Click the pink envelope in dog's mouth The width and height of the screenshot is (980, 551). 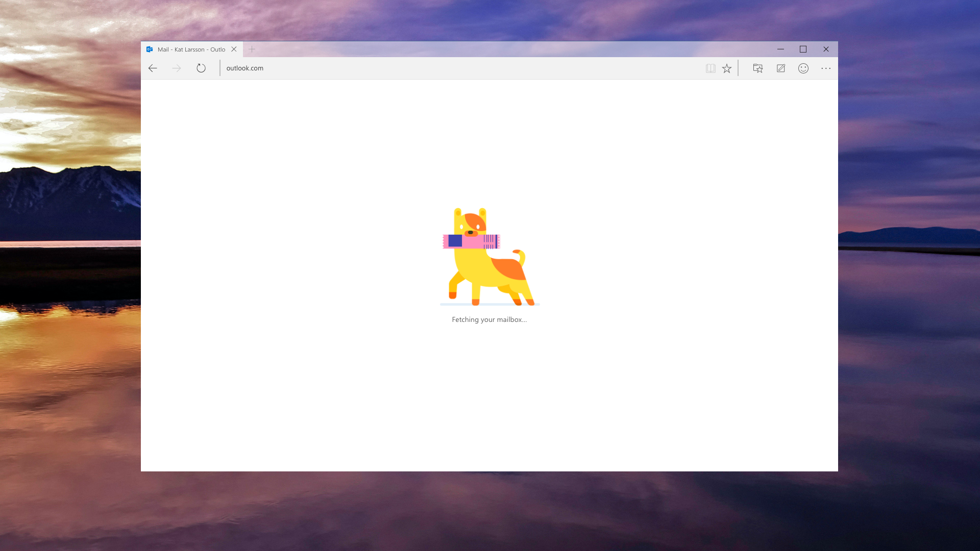point(471,241)
